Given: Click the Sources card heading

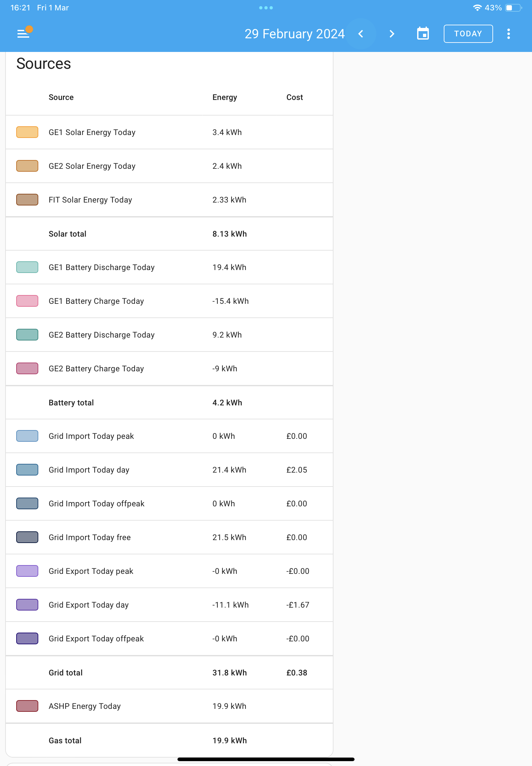Looking at the screenshot, I should point(44,63).
